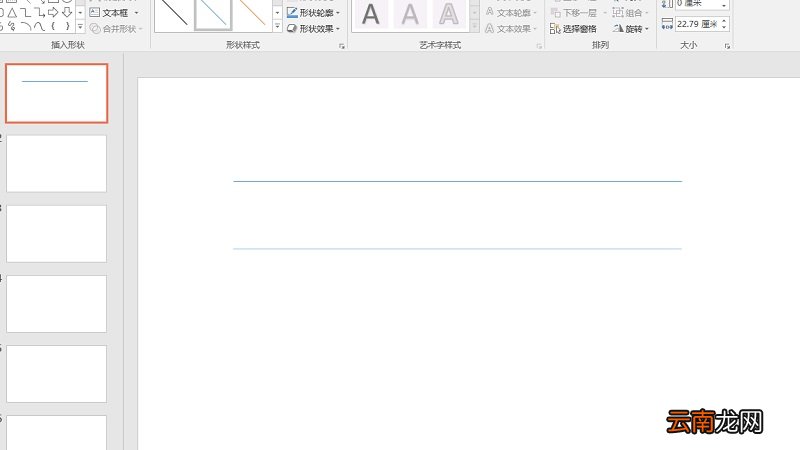The height and width of the screenshot is (450, 800).
Task: Open 文本轮廓 text outline menu
Action: click(x=511, y=12)
